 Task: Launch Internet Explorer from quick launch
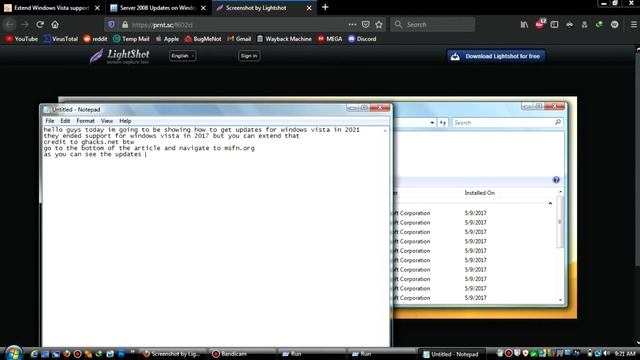pyautogui.click(x=34, y=354)
